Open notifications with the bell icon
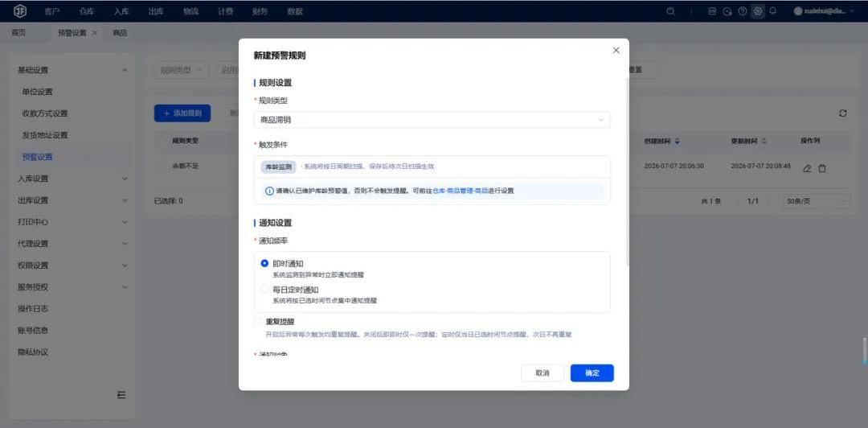 pos(773,11)
